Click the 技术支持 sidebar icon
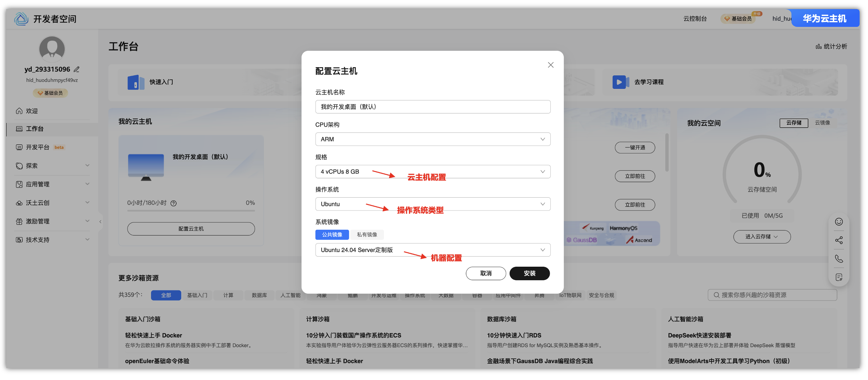The image size is (868, 380). (x=19, y=240)
